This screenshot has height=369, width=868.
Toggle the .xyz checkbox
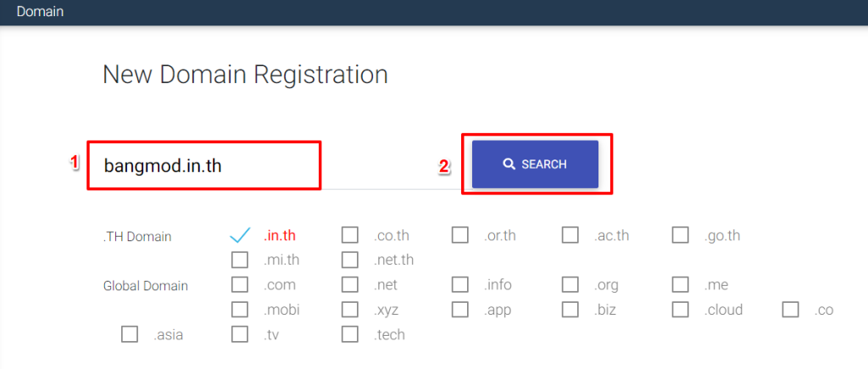pos(350,310)
